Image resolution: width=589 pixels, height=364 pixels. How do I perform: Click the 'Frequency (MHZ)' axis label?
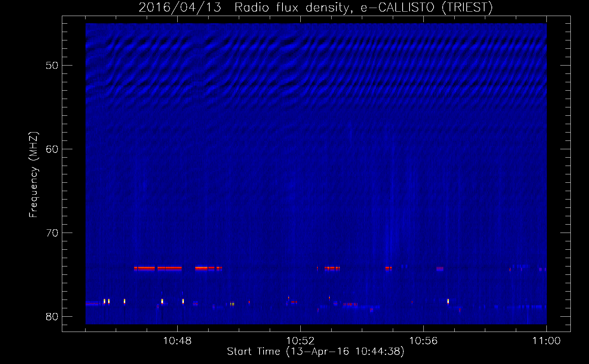33,174
